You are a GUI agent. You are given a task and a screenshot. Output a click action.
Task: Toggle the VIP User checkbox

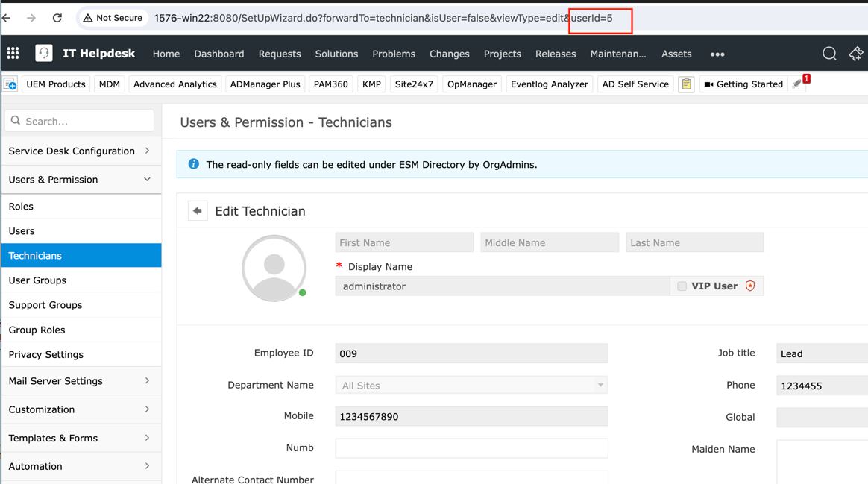(682, 286)
